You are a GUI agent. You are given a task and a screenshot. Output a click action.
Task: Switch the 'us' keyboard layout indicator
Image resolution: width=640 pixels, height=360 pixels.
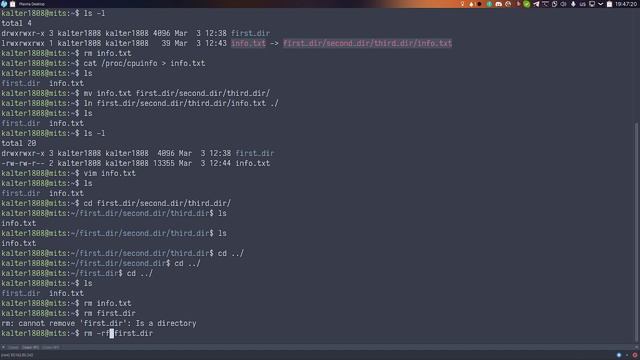point(582,4)
